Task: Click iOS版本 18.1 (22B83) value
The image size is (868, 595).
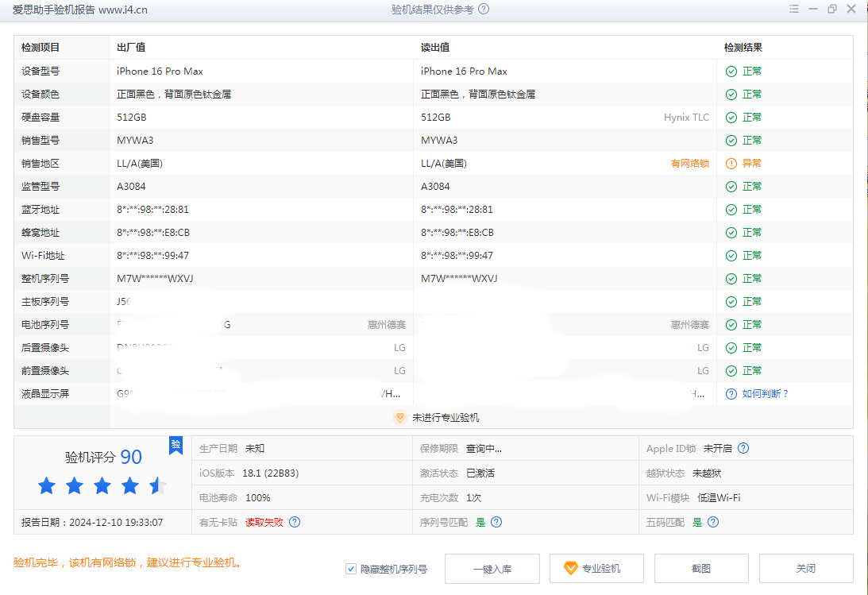Action: [x=270, y=473]
